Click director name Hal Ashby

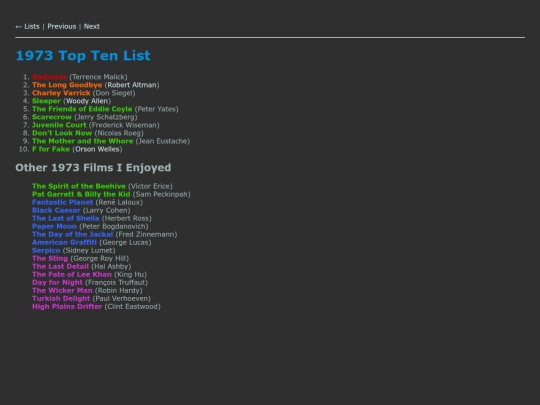(111, 267)
